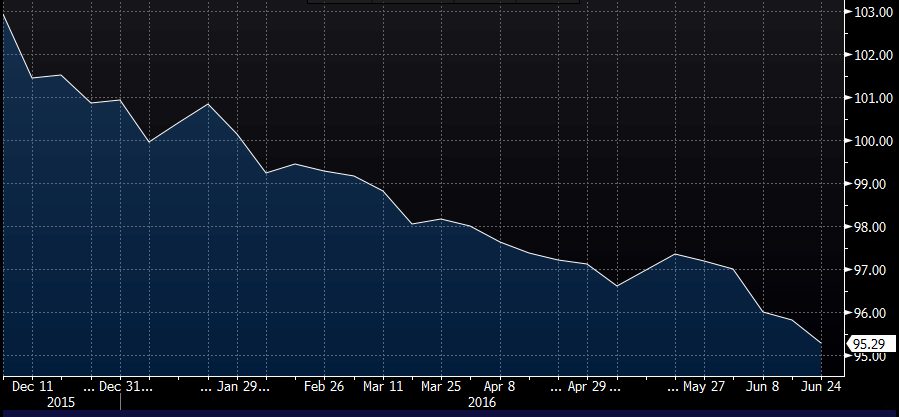Select the Mar 11 date label
This screenshot has height=417, width=899.
coord(385,384)
